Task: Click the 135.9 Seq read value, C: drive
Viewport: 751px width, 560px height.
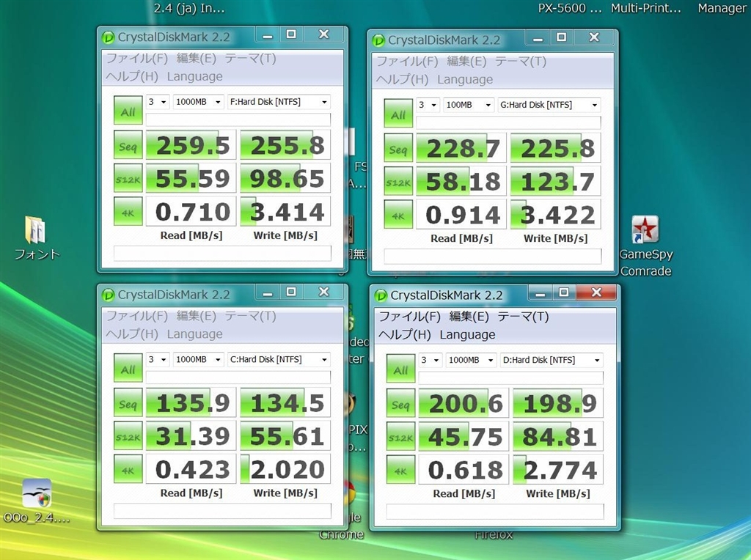Action: click(x=191, y=402)
